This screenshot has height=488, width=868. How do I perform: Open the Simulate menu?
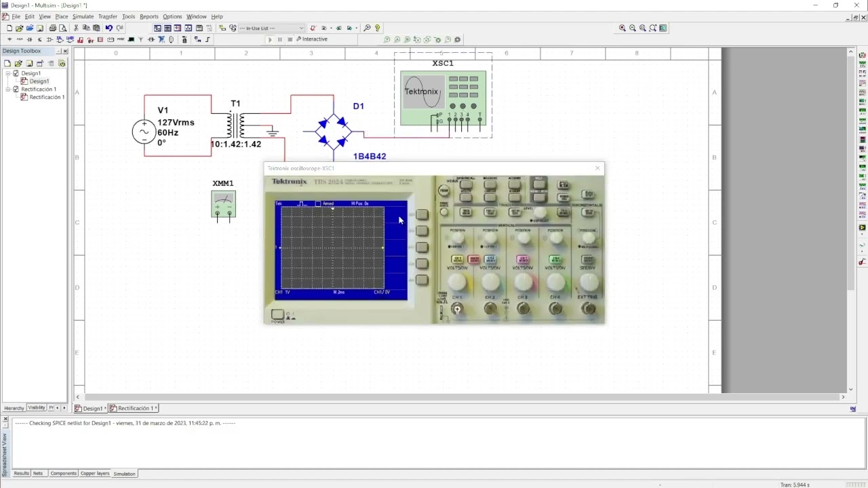83,16
